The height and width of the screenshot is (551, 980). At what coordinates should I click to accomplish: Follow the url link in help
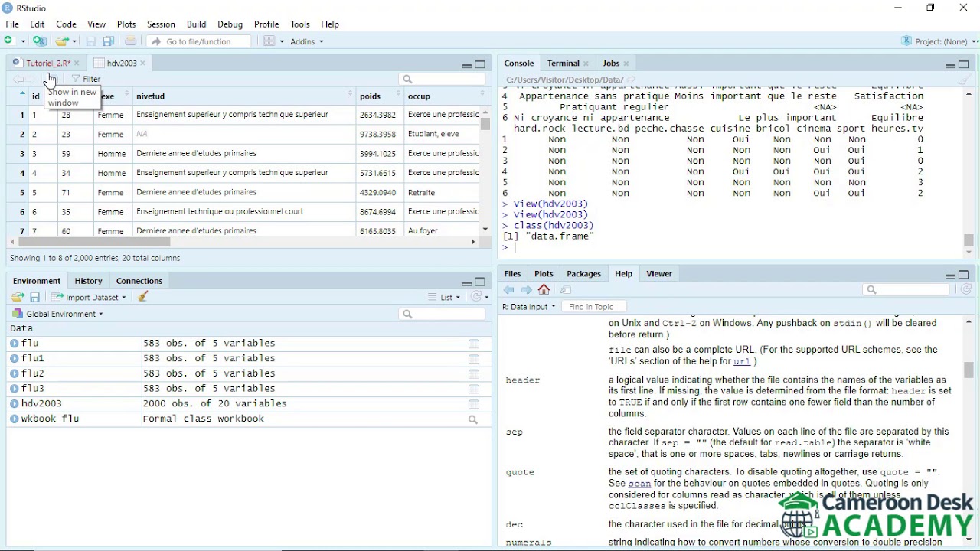(x=742, y=361)
